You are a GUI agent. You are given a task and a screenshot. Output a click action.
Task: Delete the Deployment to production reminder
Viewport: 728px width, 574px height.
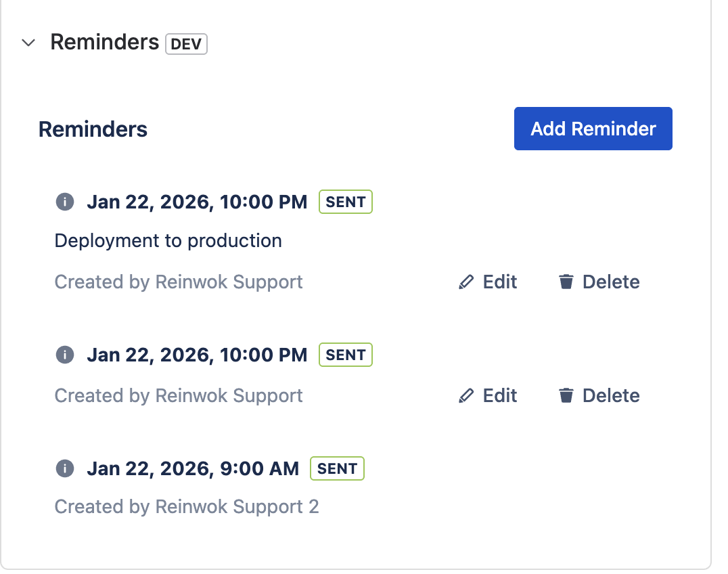[x=599, y=282]
